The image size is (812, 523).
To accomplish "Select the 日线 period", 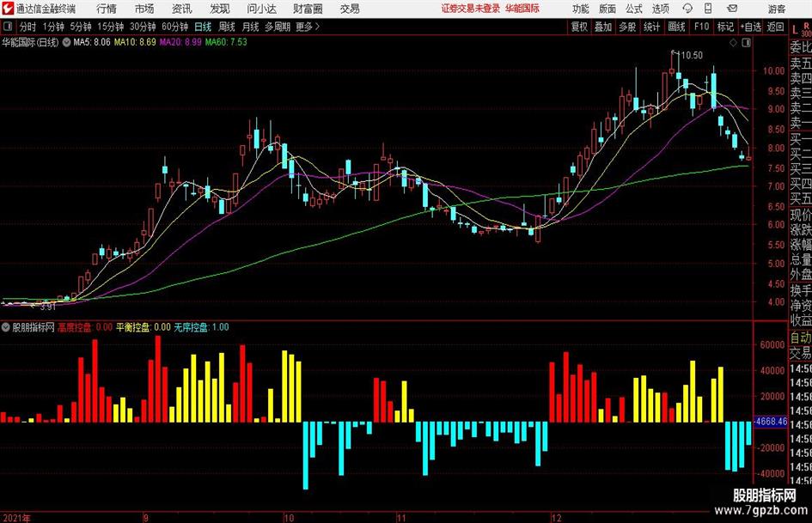I will (203, 27).
